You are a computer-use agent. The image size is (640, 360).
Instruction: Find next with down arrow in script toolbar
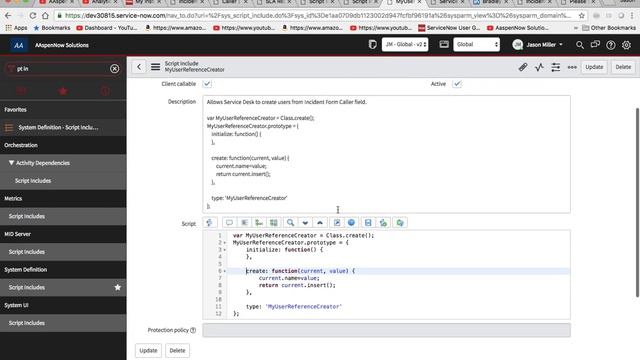click(305, 222)
